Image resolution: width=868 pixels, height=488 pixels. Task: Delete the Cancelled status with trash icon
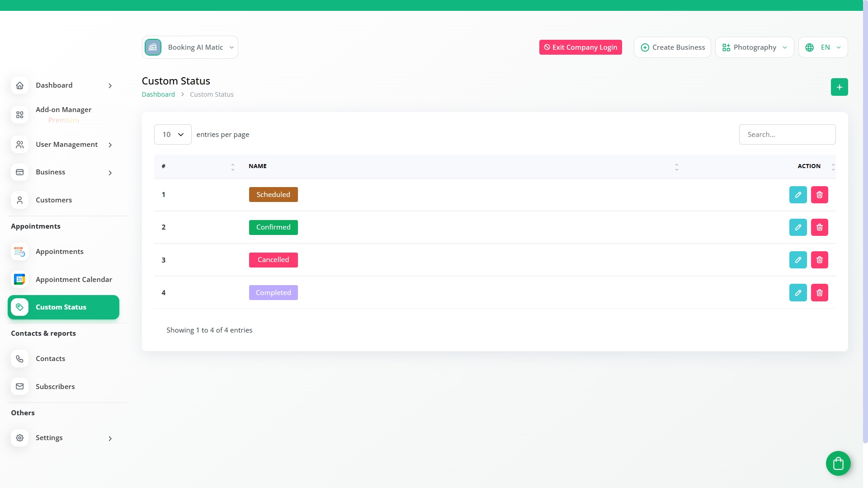(819, 260)
